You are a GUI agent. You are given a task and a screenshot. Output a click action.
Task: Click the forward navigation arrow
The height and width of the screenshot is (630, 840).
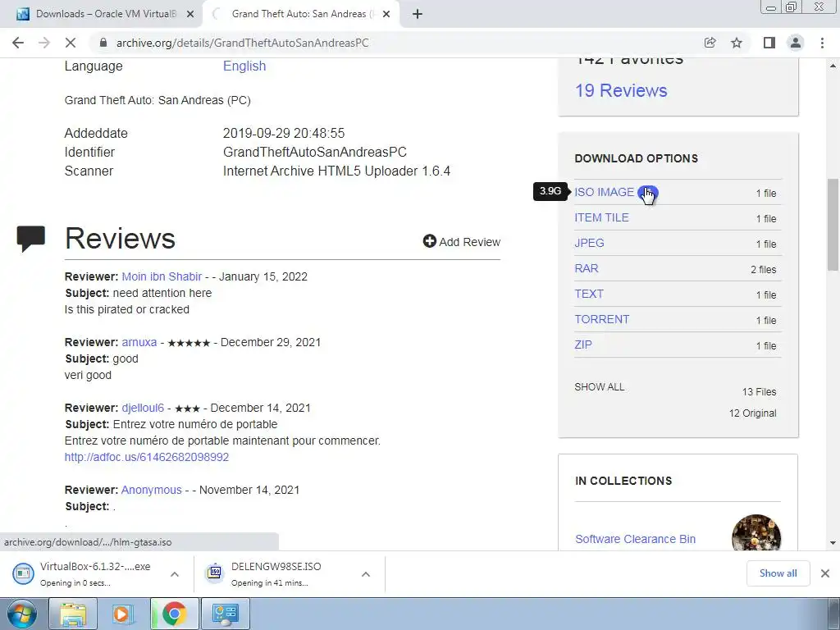pos(44,43)
